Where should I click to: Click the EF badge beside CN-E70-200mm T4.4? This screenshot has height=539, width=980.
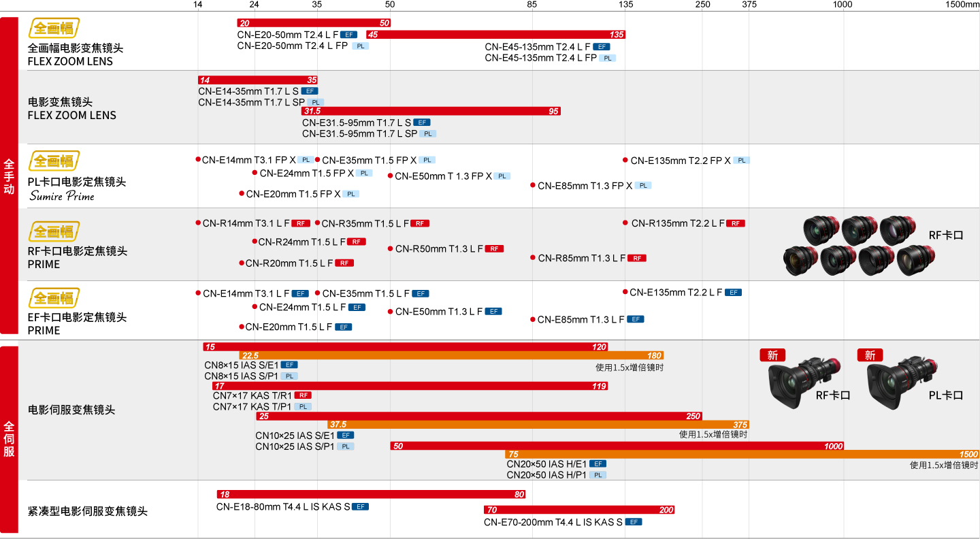pyautogui.click(x=634, y=522)
